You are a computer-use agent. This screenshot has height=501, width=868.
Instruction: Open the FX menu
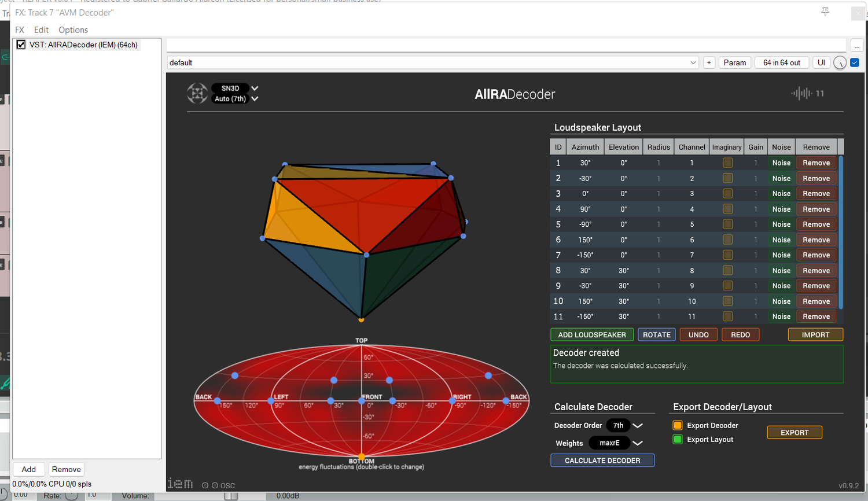click(20, 30)
